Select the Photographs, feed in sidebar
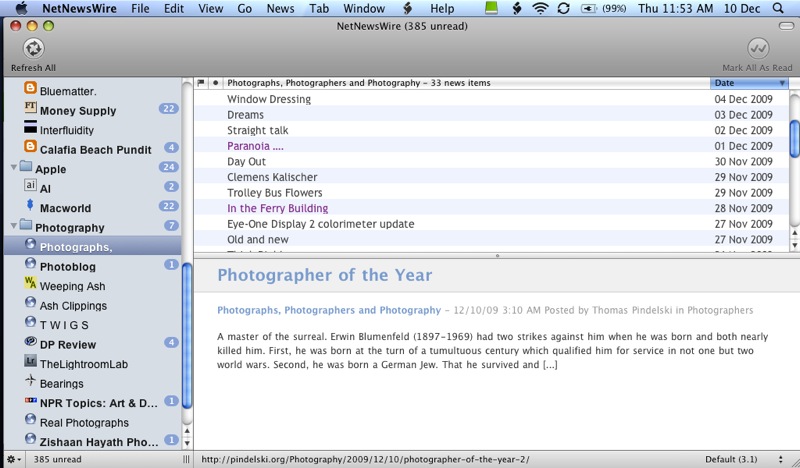 pyautogui.click(x=93, y=245)
